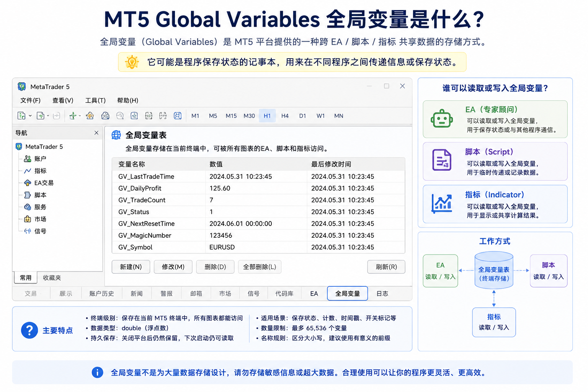
Task: Open dropdown arrow beside the second document icon
Action: tap(48, 116)
